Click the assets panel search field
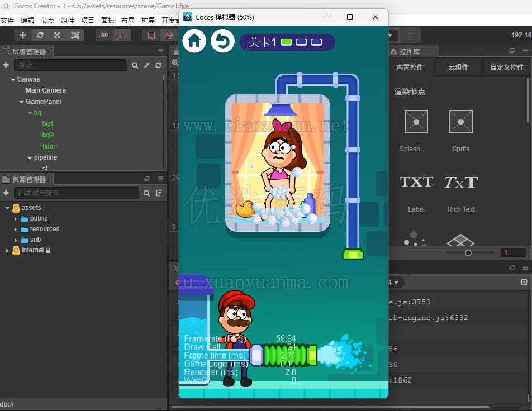Screen dimensions: 532x411 click(x=77, y=193)
